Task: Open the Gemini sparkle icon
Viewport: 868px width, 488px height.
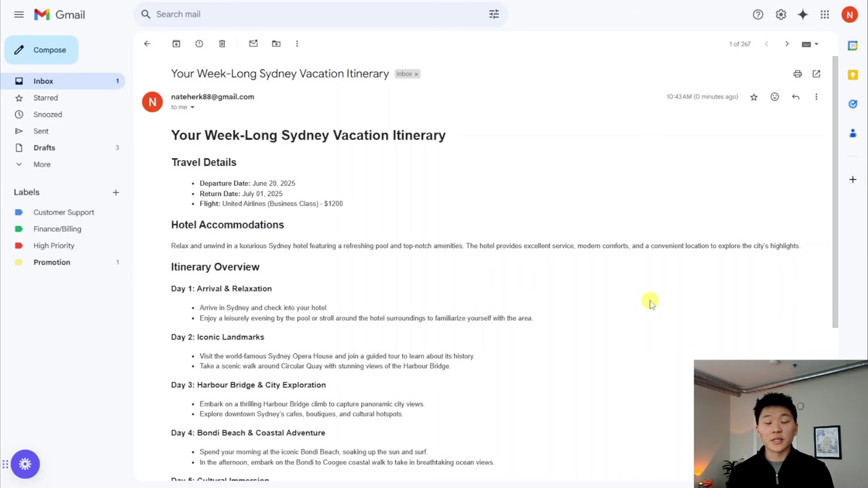Action: click(803, 14)
